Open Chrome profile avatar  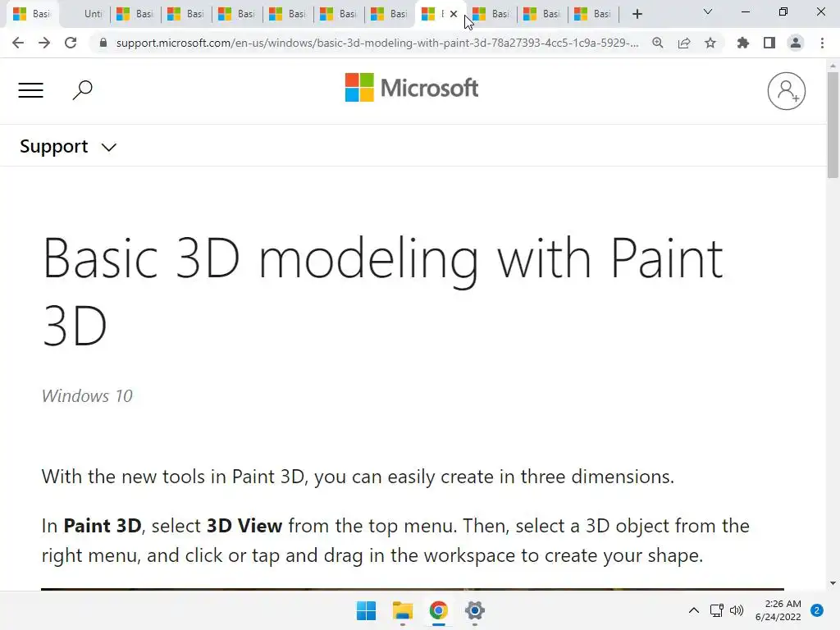tap(796, 43)
